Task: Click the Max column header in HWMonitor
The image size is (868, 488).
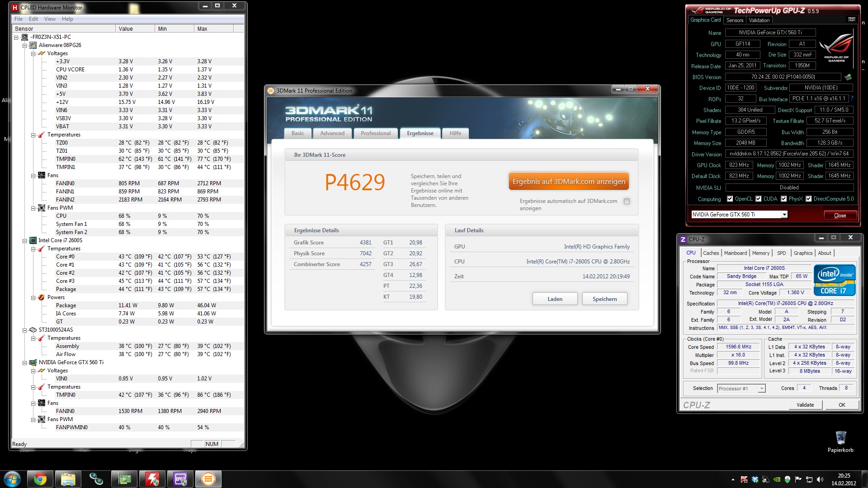Action: pyautogui.click(x=214, y=29)
